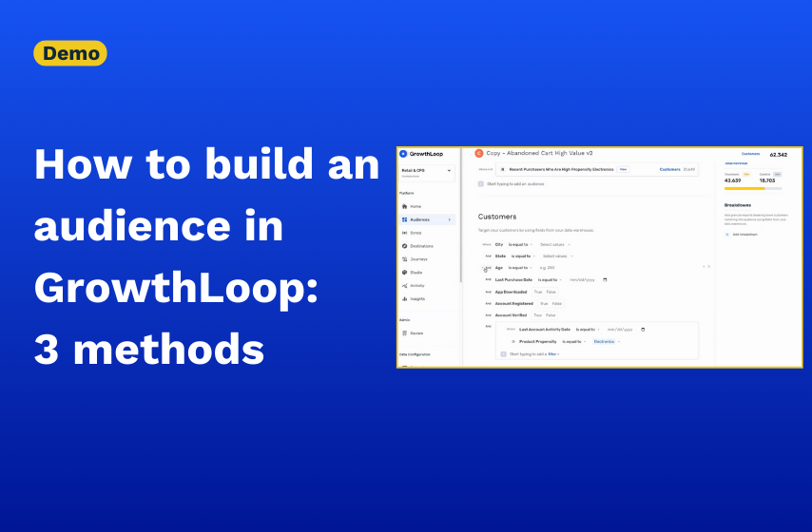Set Account Verified to False

point(551,315)
